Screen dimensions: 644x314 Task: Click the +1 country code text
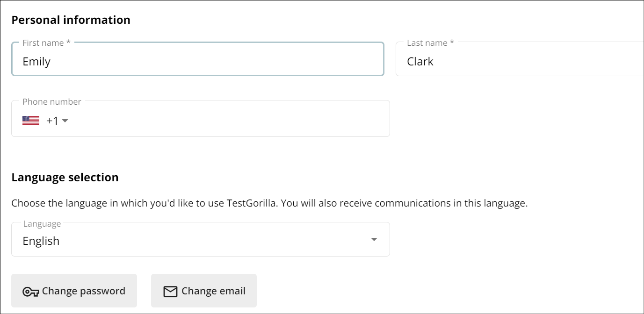(x=52, y=121)
